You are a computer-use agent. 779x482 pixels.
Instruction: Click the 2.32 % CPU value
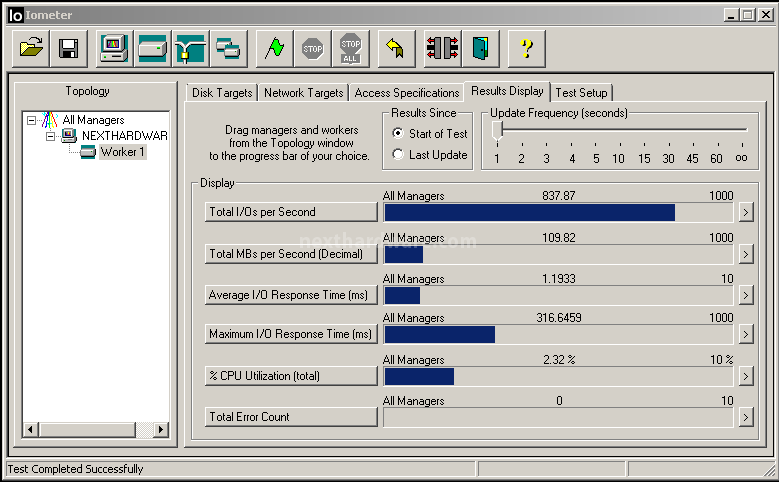(x=559, y=360)
